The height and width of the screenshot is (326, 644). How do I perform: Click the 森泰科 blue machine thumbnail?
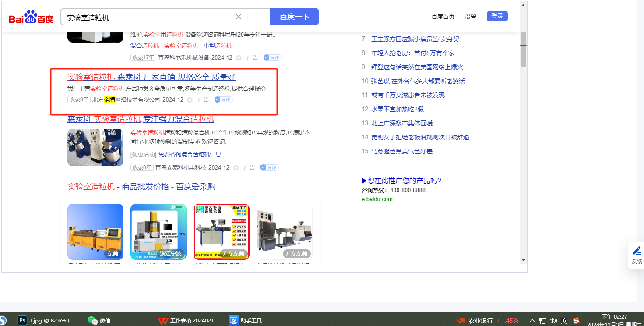[x=95, y=147]
